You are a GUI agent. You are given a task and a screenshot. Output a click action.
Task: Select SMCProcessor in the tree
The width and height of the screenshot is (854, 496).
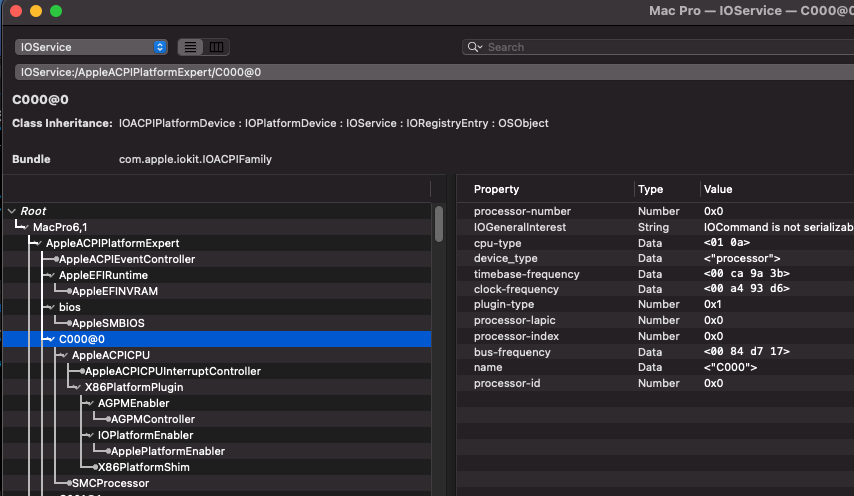coord(111,483)
